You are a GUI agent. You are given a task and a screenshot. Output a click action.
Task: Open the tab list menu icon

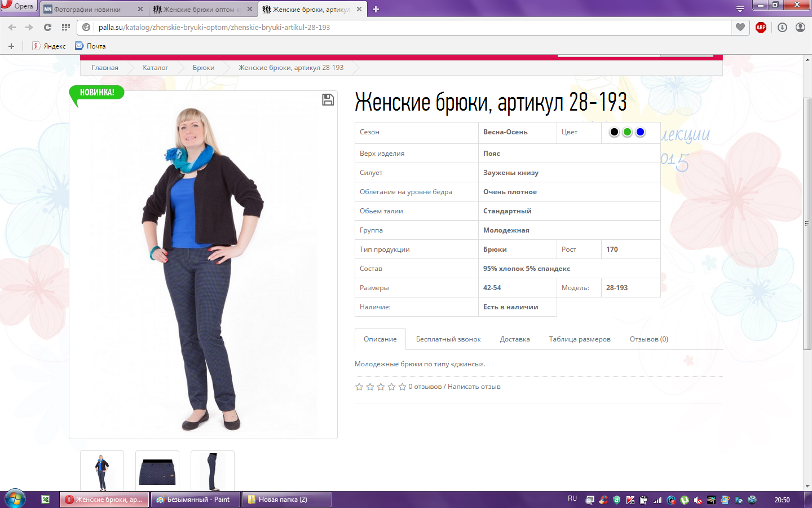point(740,9)
